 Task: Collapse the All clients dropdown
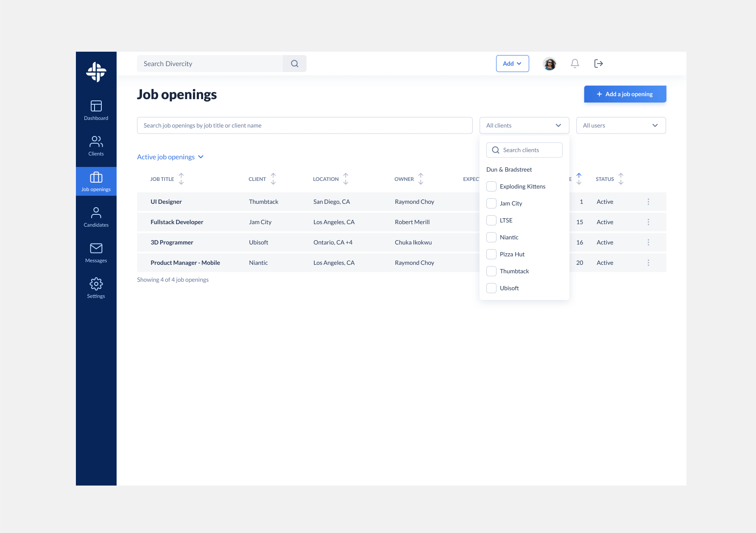coord(524,125)
